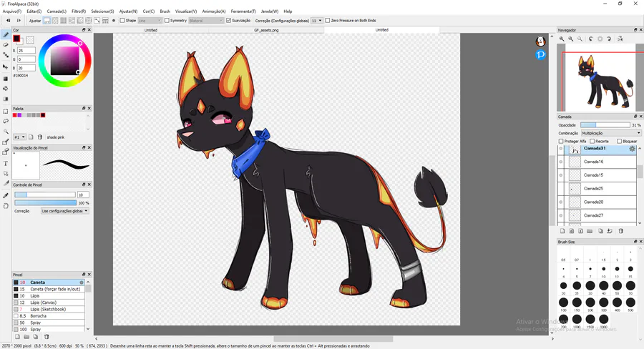Select the Move tool
This screenshot has height=349, width=644.
[6, 67]
